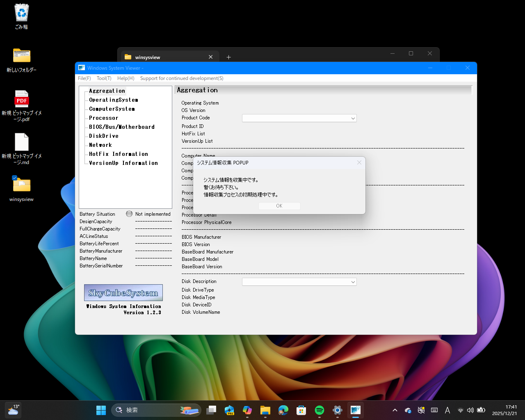Viewport: 525px width, 420px height.
Task: Click the Battery Situation Not implemented indicator
Action: [x=129, y=214]
